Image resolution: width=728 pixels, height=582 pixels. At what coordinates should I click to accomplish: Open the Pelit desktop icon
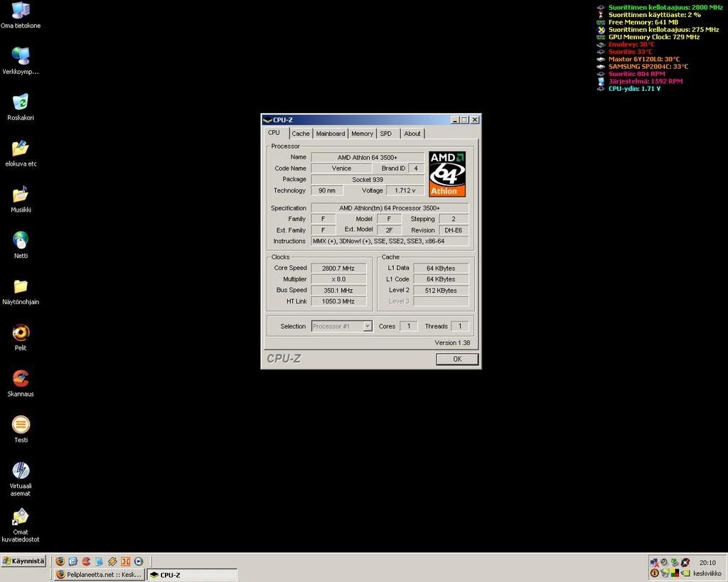coord(21,333)
